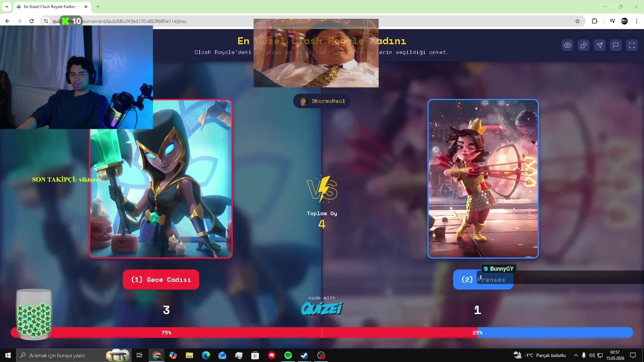Viewport: 644px width, 362px height.
Task: Open Task View in the taskbar
Action: (140, 355)
